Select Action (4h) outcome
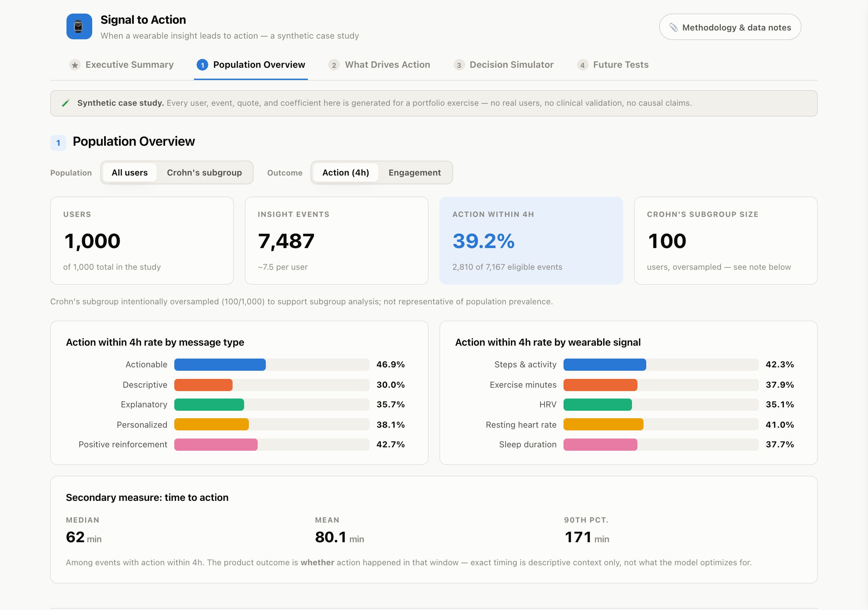Viewport: 868px width, 610px height. point(346,173)
